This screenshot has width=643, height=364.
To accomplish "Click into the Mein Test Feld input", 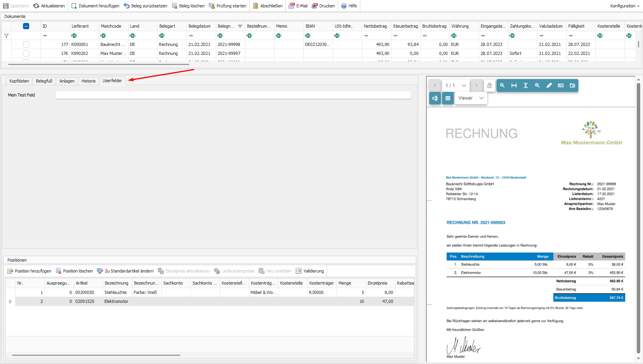I will click(x=233, y=95).
